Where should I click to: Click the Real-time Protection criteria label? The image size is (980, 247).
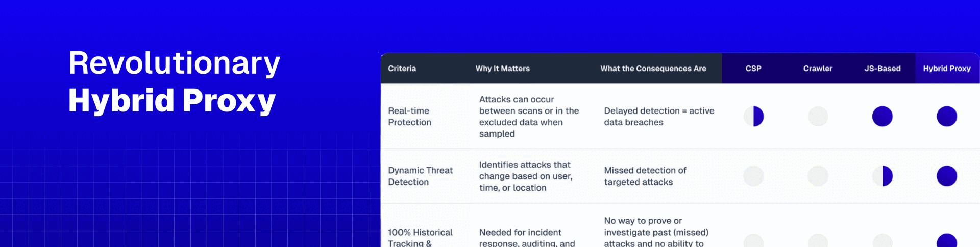(x=409, y=117)
